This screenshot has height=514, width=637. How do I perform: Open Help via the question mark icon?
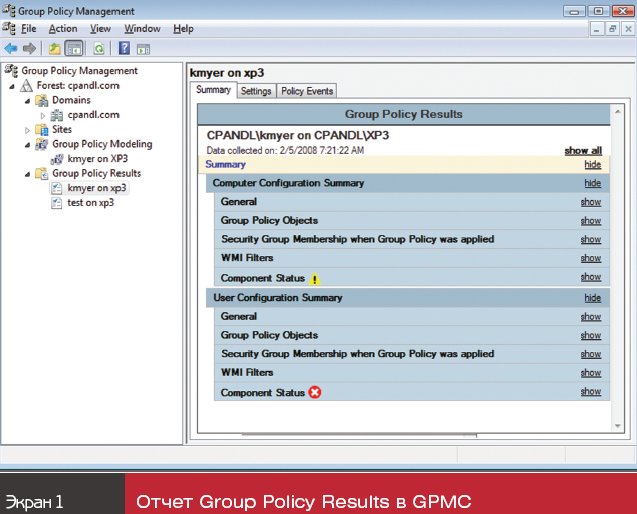click(x=124, y=48)
